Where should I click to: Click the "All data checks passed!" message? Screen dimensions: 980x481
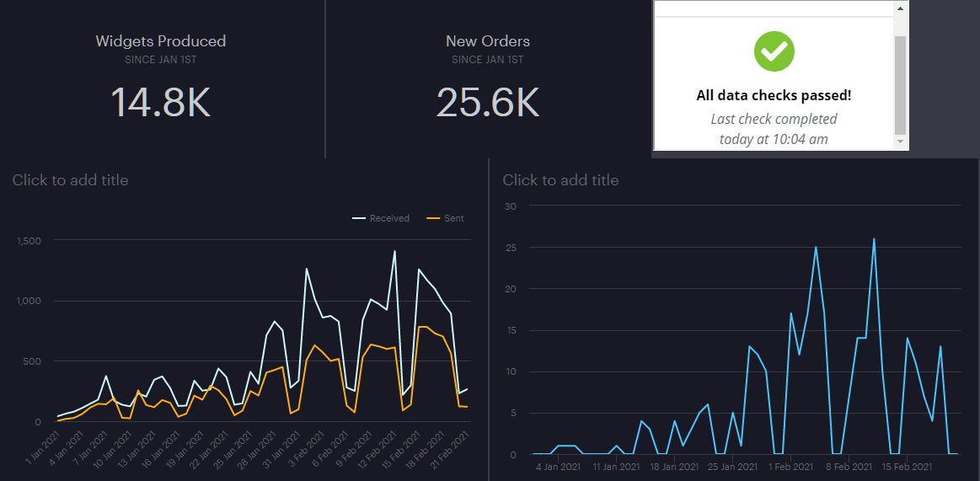coord(774,95)
